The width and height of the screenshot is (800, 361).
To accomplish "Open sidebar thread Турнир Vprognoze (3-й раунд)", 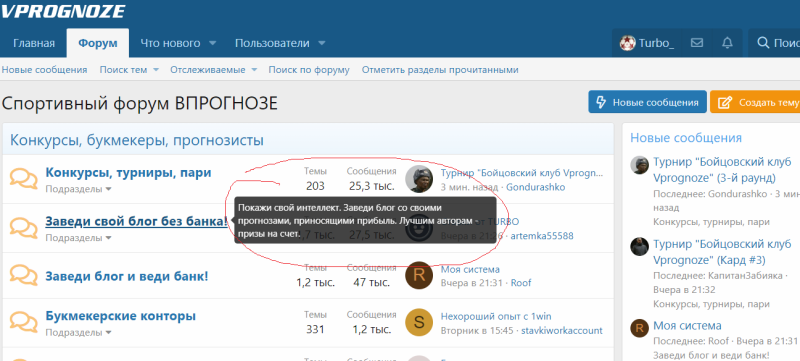I will (723, 170).
